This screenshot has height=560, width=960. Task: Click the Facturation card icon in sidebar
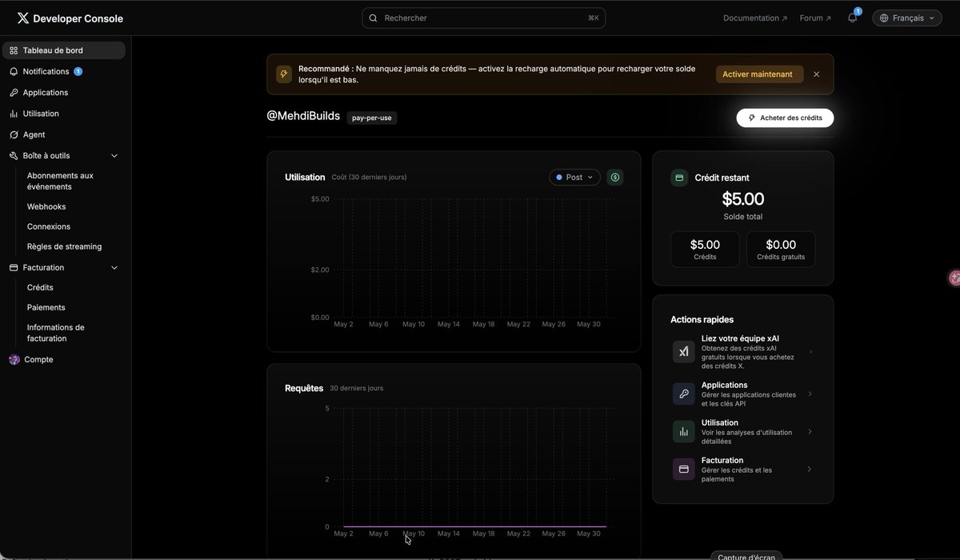(14, 268)
